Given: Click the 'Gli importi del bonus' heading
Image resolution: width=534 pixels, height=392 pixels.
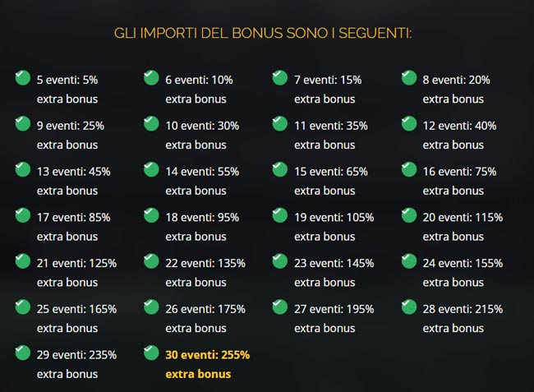Looking at the screenshot, I should 263,34.
